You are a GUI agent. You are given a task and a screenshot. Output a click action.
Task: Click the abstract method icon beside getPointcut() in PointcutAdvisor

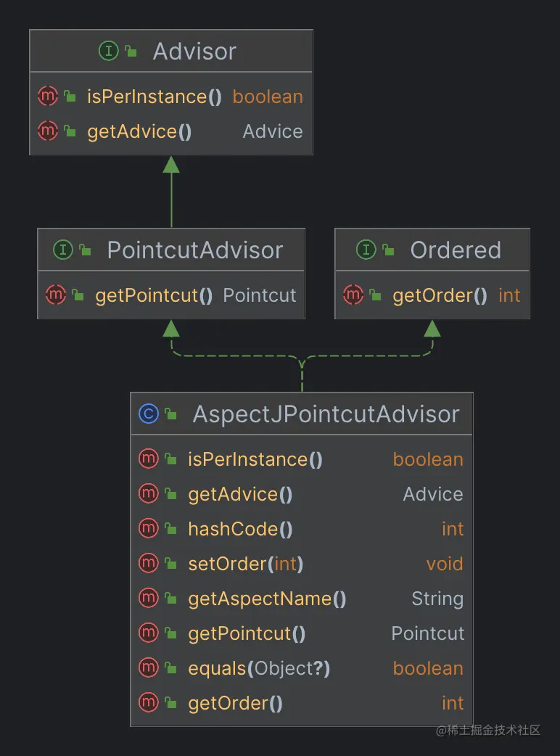point(55,295)
